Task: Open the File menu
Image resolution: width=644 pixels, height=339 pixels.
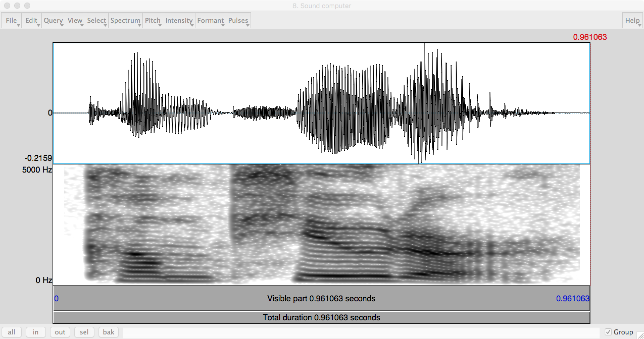Action: pos(11,20)
